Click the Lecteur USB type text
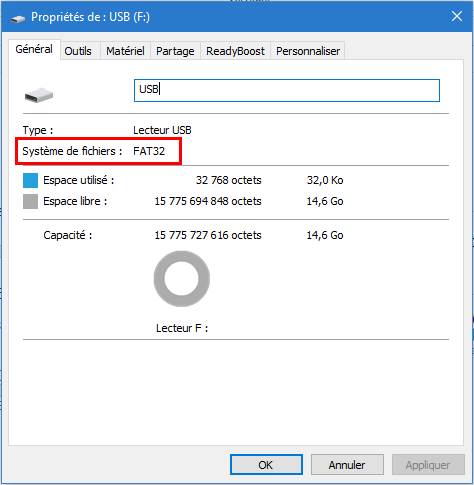The width and height of the screenshot is (474, 485). pyautogui.click(x=162, y=130)
